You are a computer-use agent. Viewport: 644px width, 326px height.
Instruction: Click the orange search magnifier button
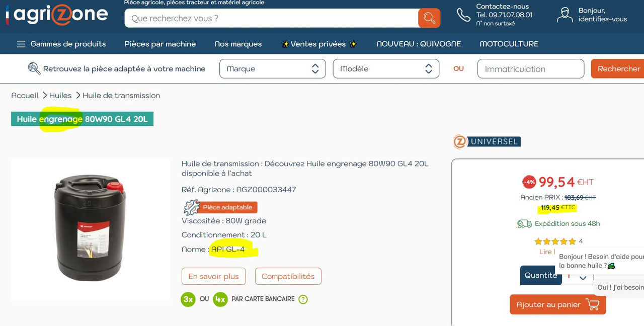click(x=429, y=18)
